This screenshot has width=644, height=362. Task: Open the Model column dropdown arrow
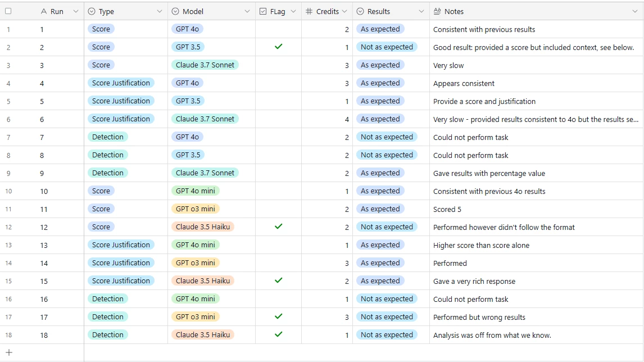[x=247, y=11]
